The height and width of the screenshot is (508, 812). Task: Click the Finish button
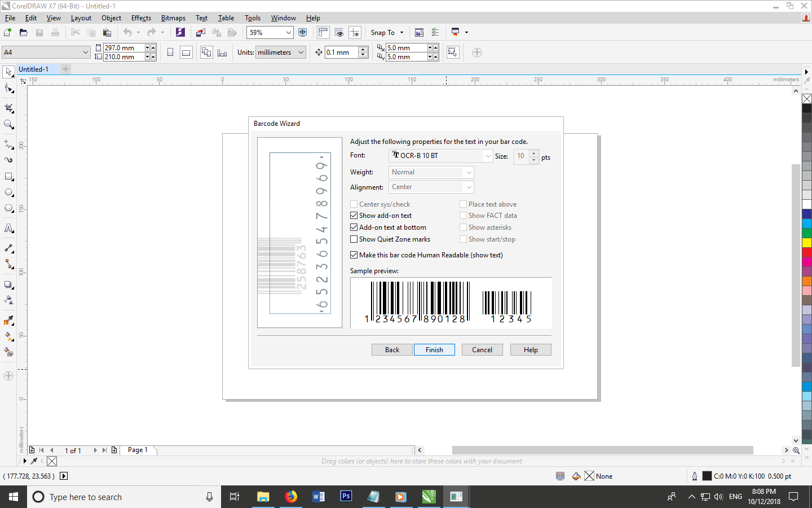(434, 350)
